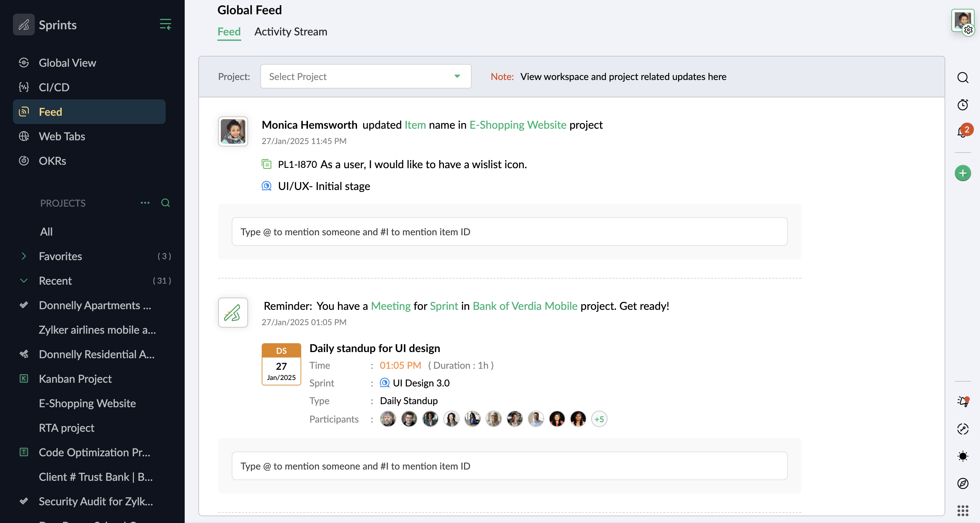The height and width of the screenshot is (523, 980).
Task: Collapse the Recent projects group
Action: click(x=24, y=281)
